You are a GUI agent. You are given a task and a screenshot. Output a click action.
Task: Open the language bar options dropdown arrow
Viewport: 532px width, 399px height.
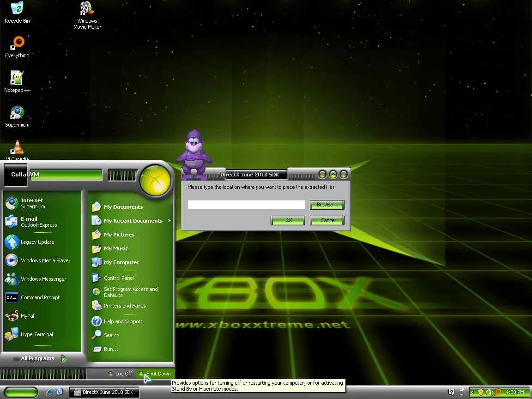(461, 395)
